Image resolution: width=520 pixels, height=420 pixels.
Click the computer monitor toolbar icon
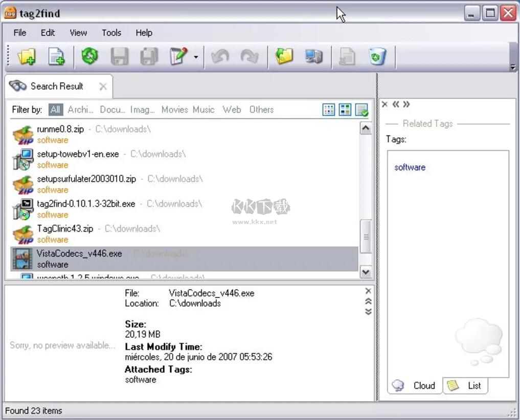tap(313, 56)
